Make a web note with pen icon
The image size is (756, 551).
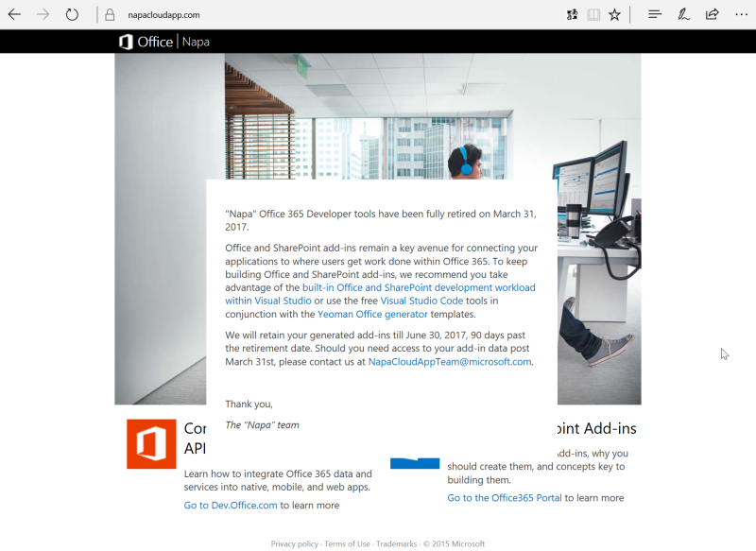[x=683, y=14]
